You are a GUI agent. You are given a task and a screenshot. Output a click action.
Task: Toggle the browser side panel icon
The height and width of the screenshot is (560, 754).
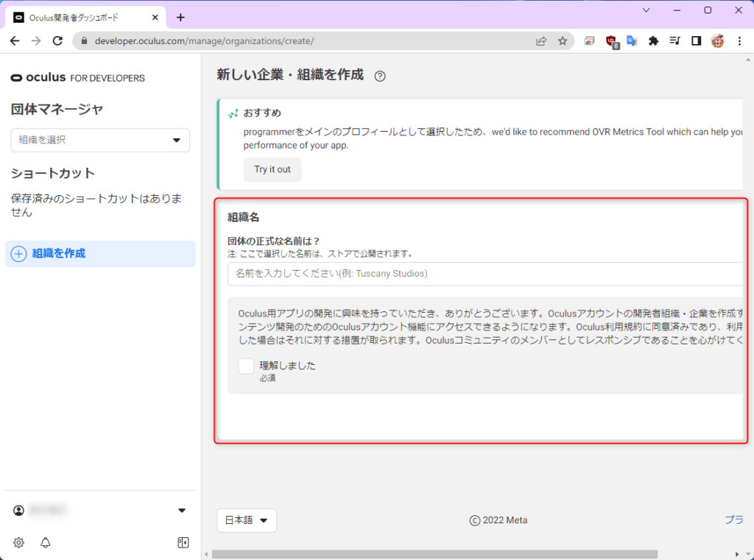pos(696,41)
